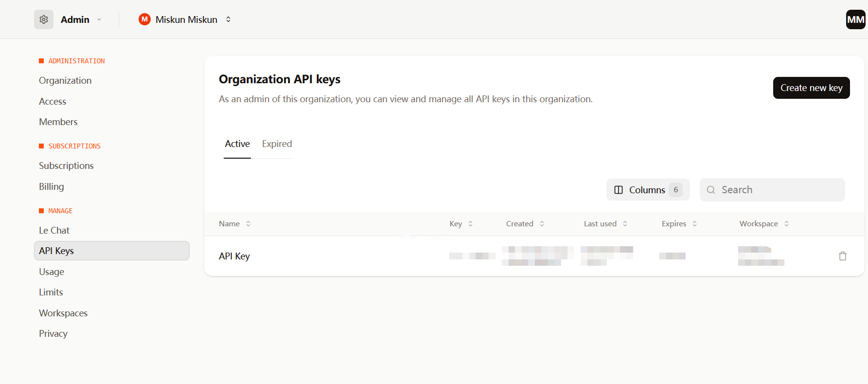Click the Columns layout icon
Screen dimensions: 868x384
pos(619,190)
